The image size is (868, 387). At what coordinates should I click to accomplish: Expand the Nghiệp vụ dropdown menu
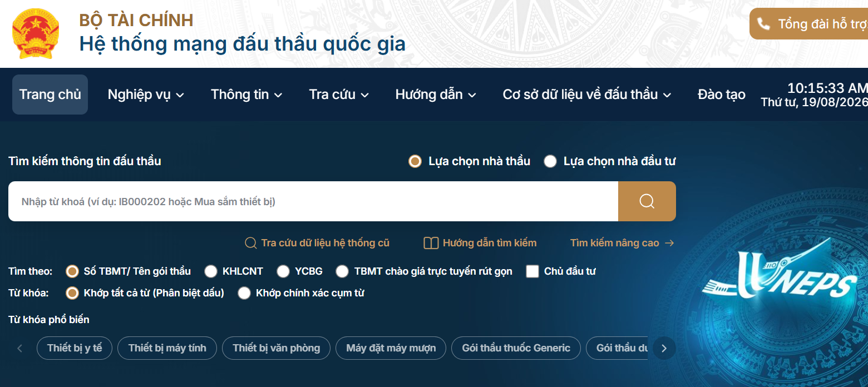(146, 95)
